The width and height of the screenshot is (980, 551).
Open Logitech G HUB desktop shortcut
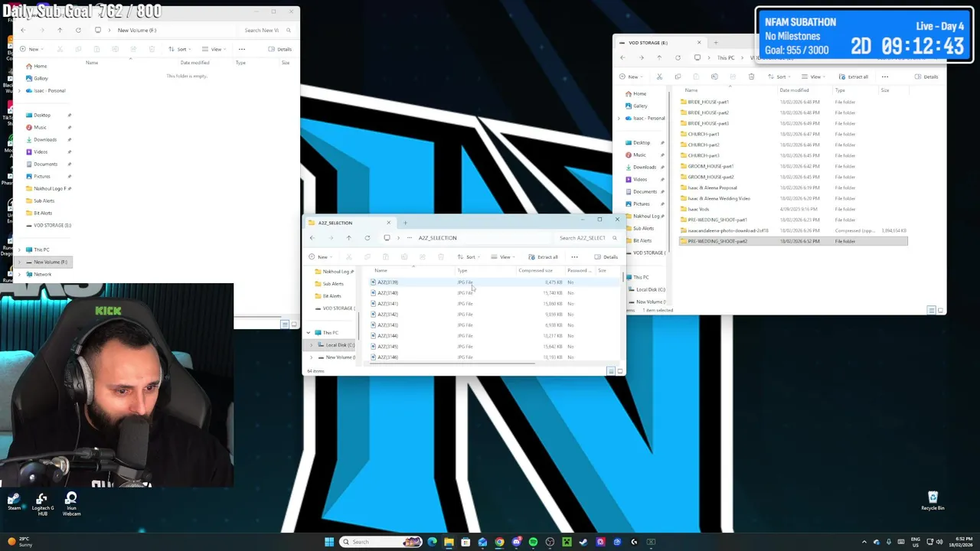(x=42, y=504)
